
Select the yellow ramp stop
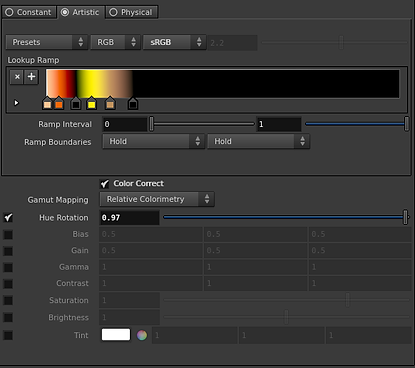pyautogui.click(x=91, y=103)
